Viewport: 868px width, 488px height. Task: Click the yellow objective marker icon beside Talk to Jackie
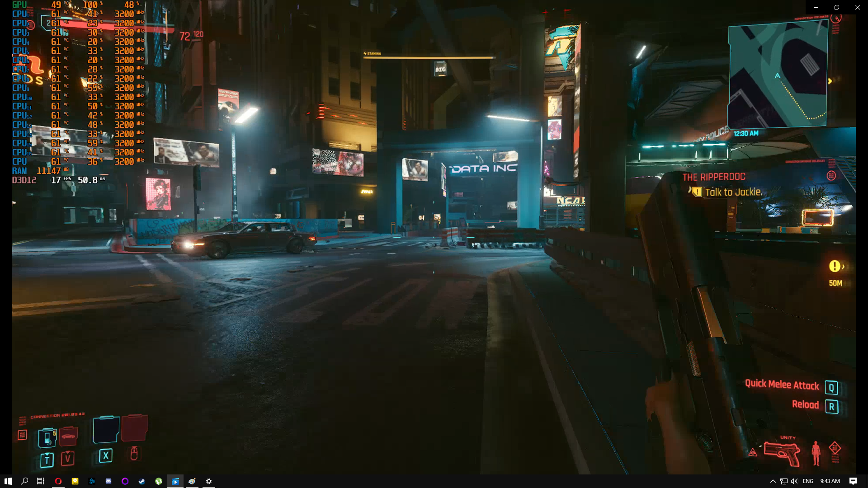pyautogui.click(x=697, y=192)
